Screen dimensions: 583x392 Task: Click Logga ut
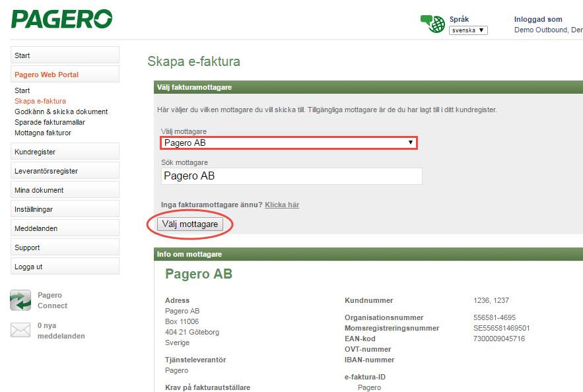65,267
